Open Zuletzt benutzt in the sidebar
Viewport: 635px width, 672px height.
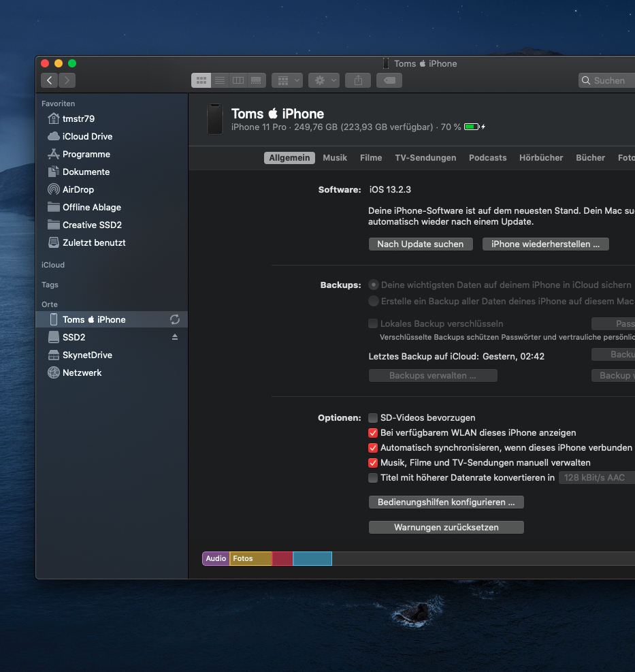[x=112, y=242]
